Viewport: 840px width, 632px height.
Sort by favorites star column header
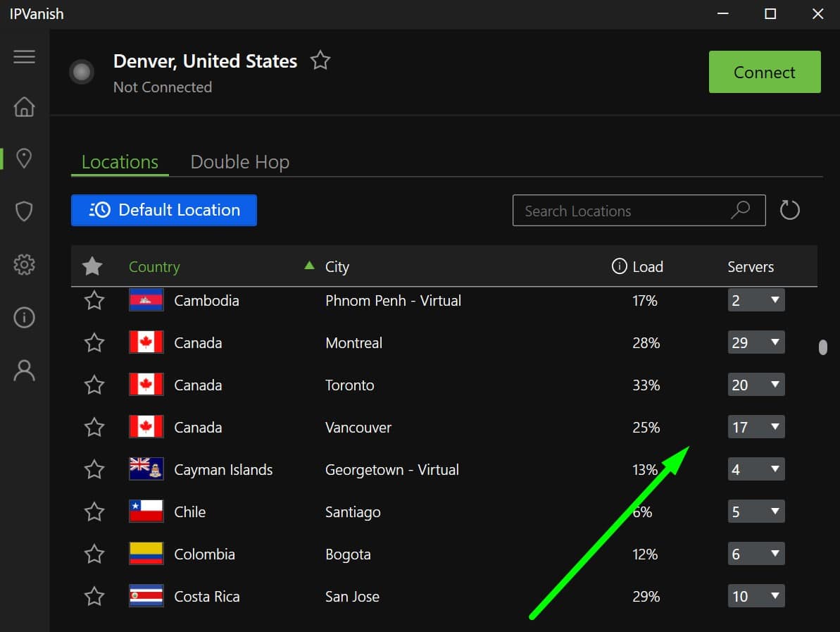point(92,266)
